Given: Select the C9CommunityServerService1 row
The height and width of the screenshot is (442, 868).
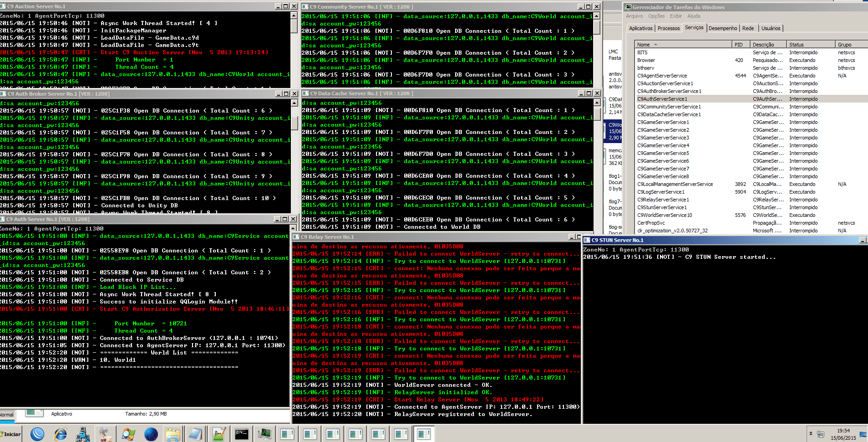Looking at the screenshot, I should pyautogui.click(x=751, y=107).
